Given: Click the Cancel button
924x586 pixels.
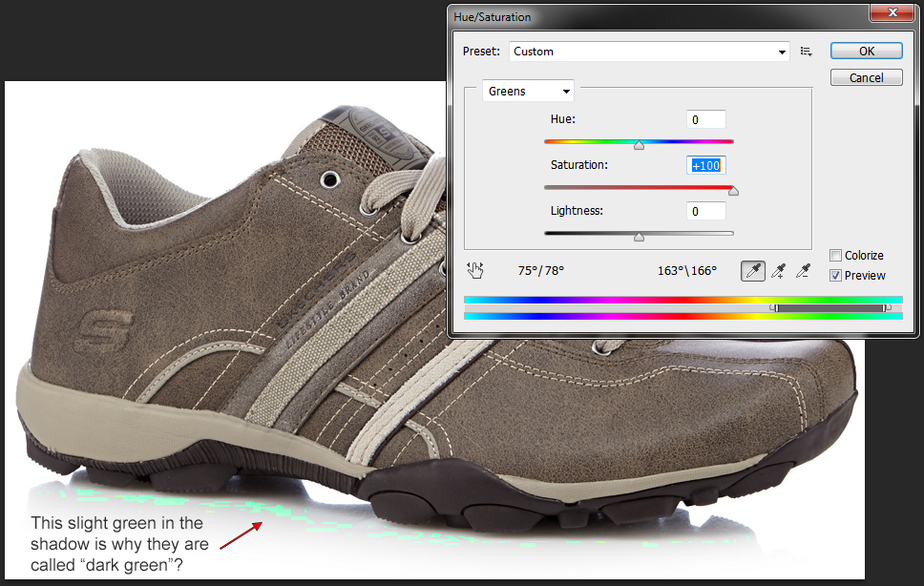Looking at the screenshot, I should 867,77.
